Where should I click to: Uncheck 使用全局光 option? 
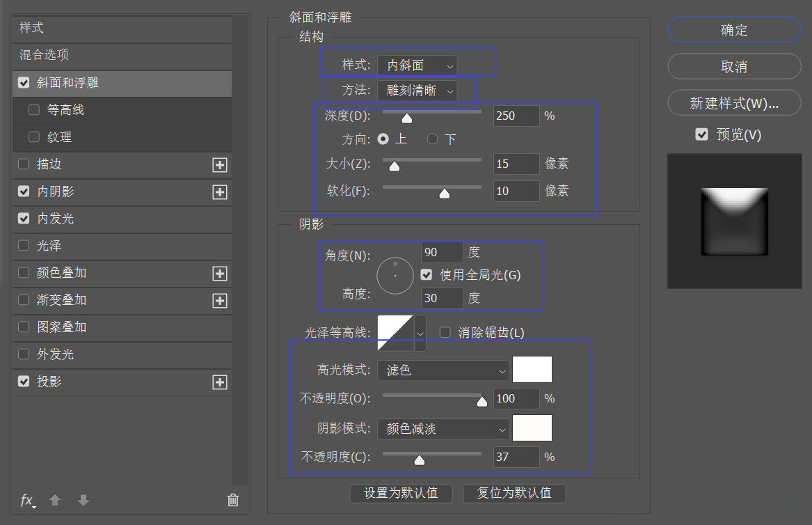(x=427, y=274)
